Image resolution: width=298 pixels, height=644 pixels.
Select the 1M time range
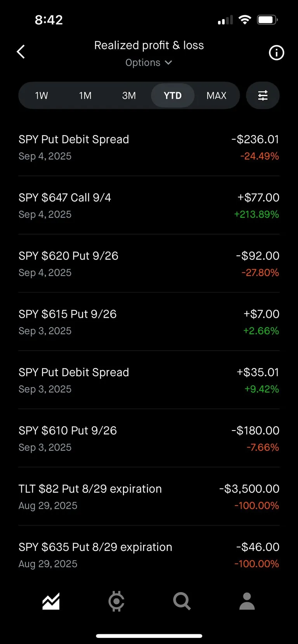coord(85,95)
